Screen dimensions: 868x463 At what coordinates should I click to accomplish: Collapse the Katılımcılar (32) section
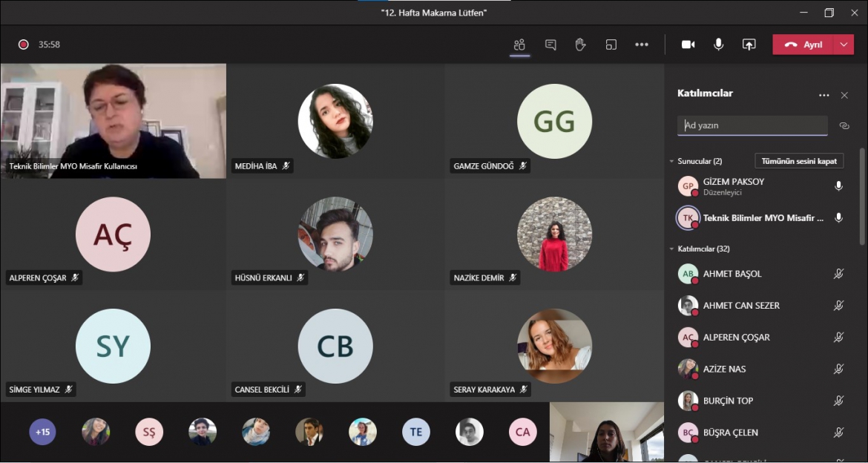[x=671, y=249]
